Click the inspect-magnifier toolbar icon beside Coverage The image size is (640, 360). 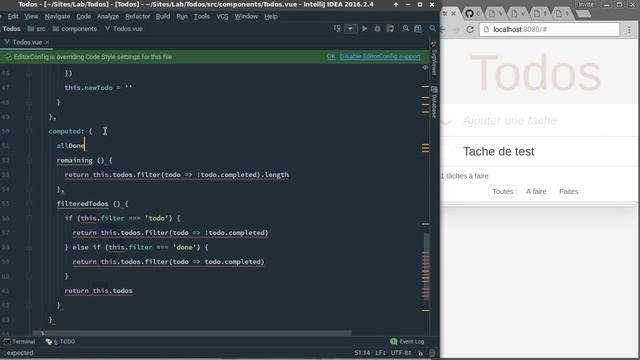coord(405,29)
